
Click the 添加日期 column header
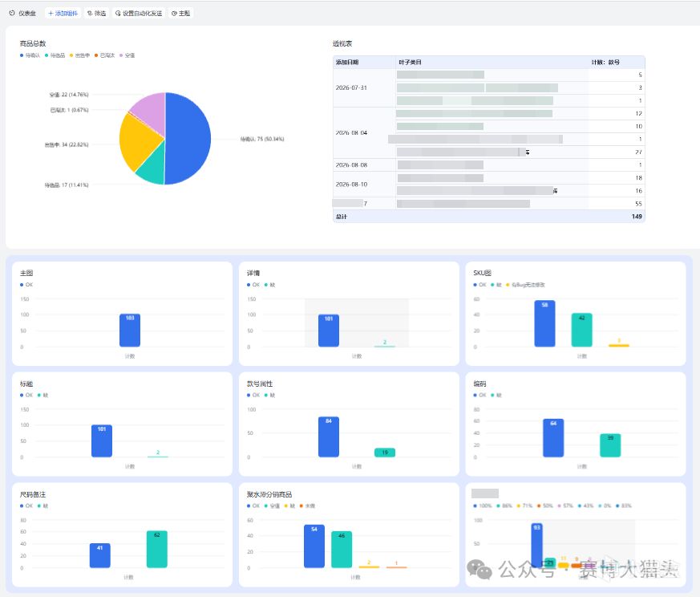coord(347,62)
